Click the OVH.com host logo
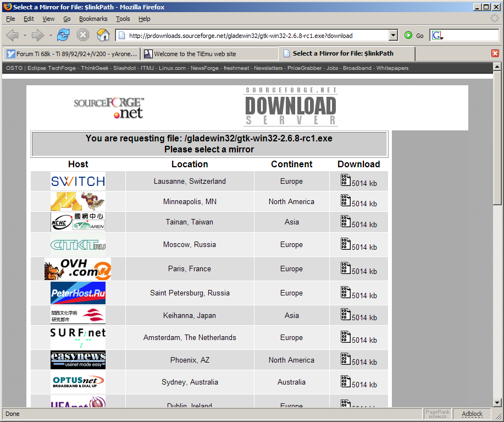Image resolution: width=504 pixels, height=422 pixels. (x=78, y=268)
